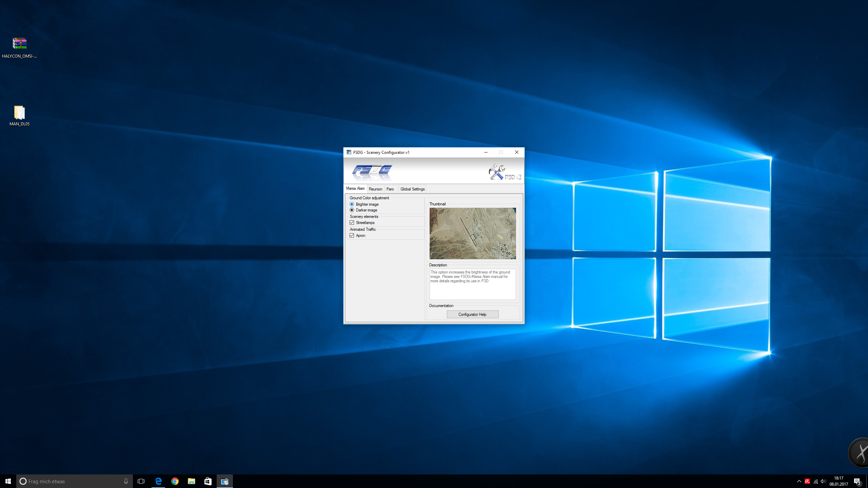Open the HALYCON_OMSI archive on desktop
This screenshot has width=868, height=488.
click(x=19, y=44)
